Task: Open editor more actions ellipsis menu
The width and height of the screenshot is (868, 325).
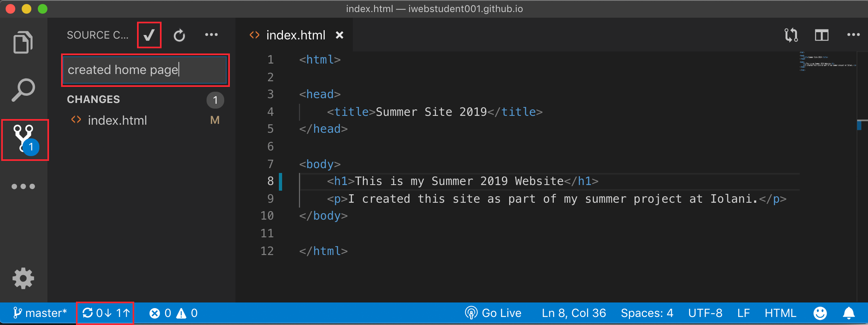Action: [x=853, y=35]
